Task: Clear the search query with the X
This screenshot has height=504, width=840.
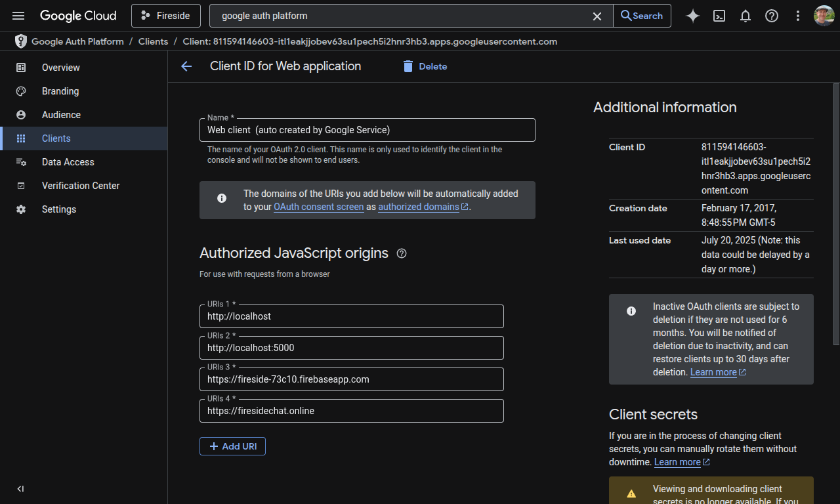Action: 597,16
